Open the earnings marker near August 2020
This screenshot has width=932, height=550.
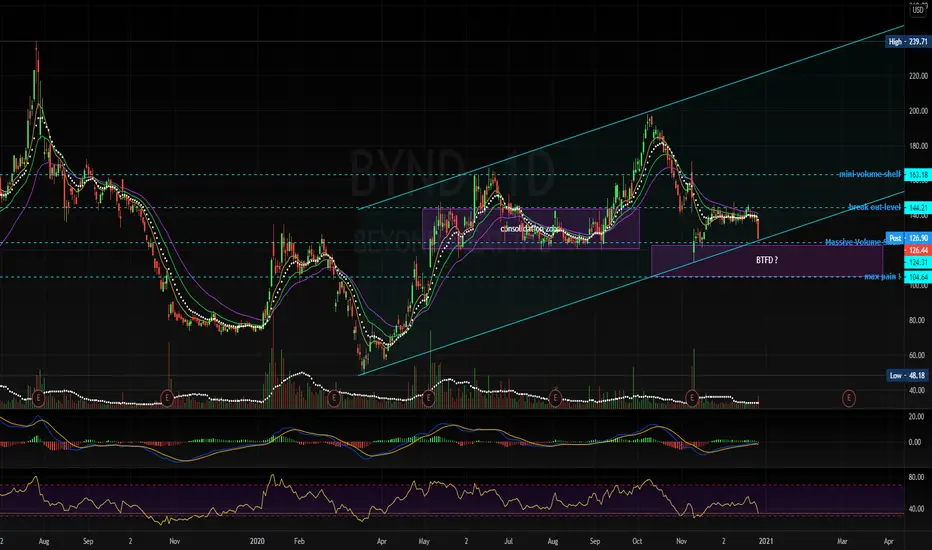point(555,398)
